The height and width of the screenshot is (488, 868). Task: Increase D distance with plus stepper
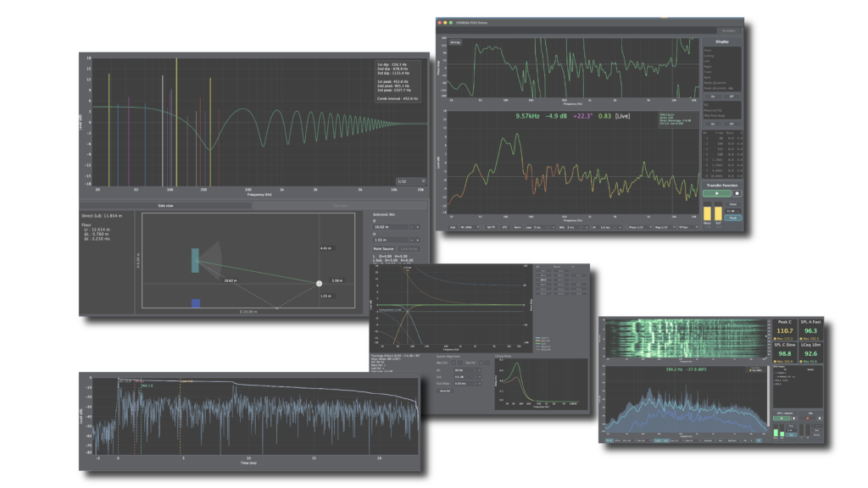coord(417,227)
